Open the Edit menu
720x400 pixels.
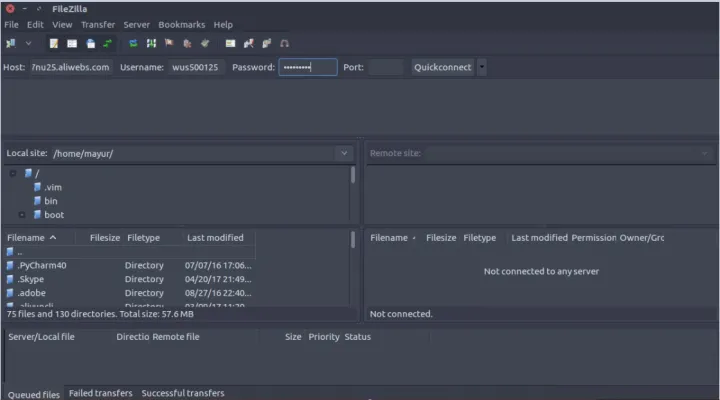click(x=35, y=25)
